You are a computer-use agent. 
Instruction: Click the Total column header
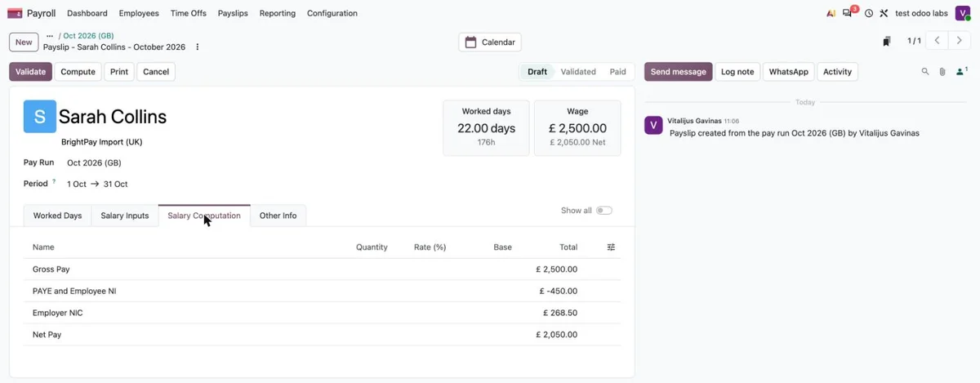568,247
